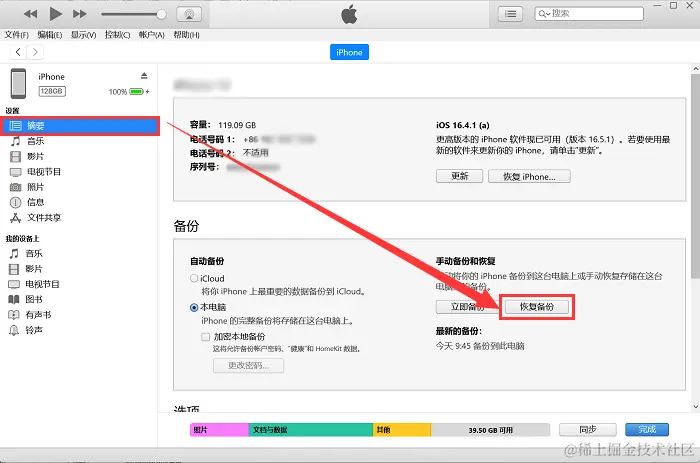Go forward with the right arrow
This screenshot has width=700, height=463.
pyautogui.click(x=35, y=52)
